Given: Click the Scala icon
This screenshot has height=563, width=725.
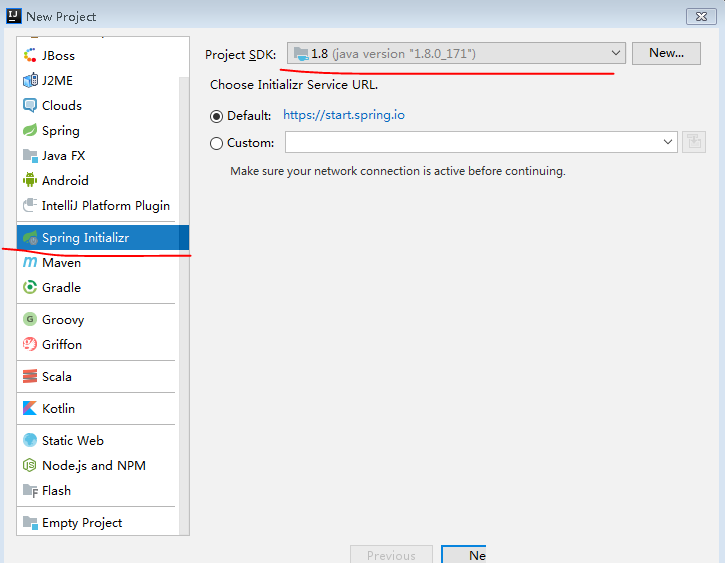Looking at the screenshot, I should click(30, 377).
